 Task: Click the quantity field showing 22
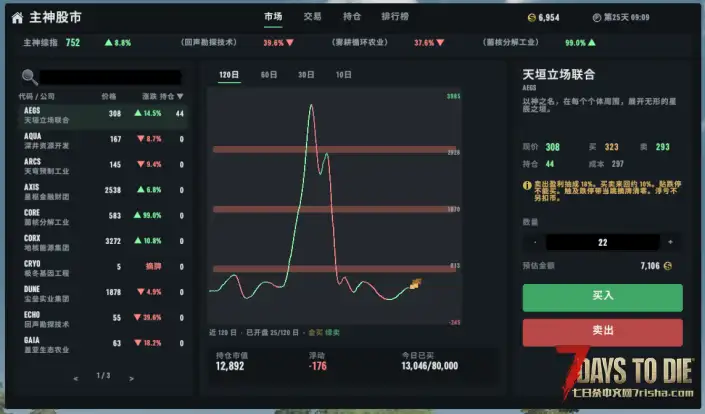602,242
